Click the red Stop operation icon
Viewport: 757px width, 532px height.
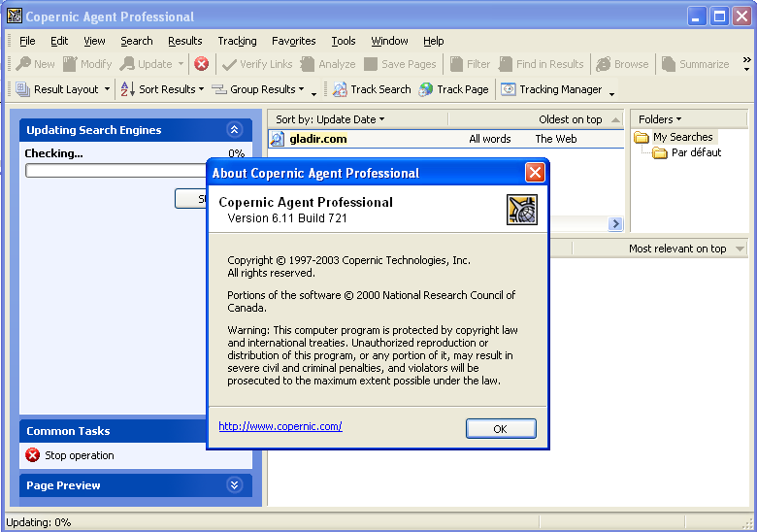click(x=32, y=455)
